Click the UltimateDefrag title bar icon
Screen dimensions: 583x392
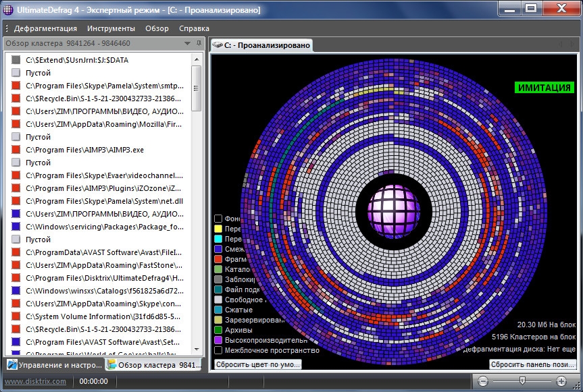click(x=8, y=9)
